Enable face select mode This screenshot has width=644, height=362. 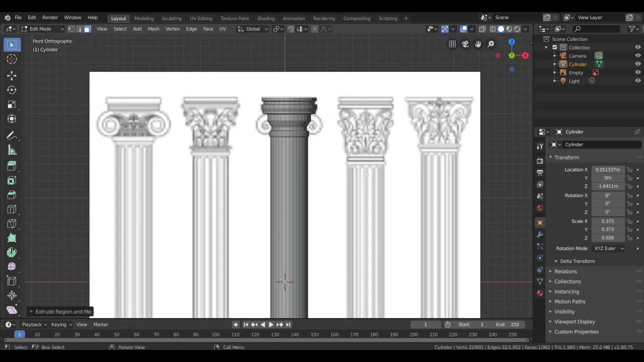(87, 29)
